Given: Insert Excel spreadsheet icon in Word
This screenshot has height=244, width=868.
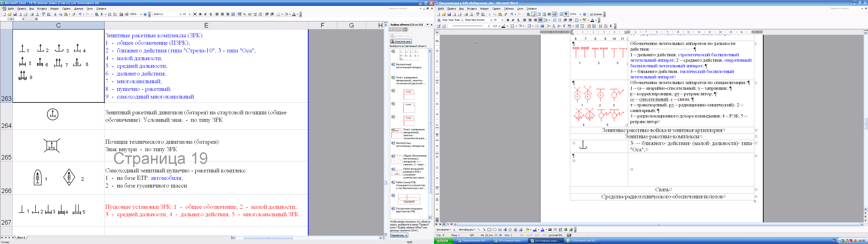Looking at the screenshot, I should [x=544, y=14].
